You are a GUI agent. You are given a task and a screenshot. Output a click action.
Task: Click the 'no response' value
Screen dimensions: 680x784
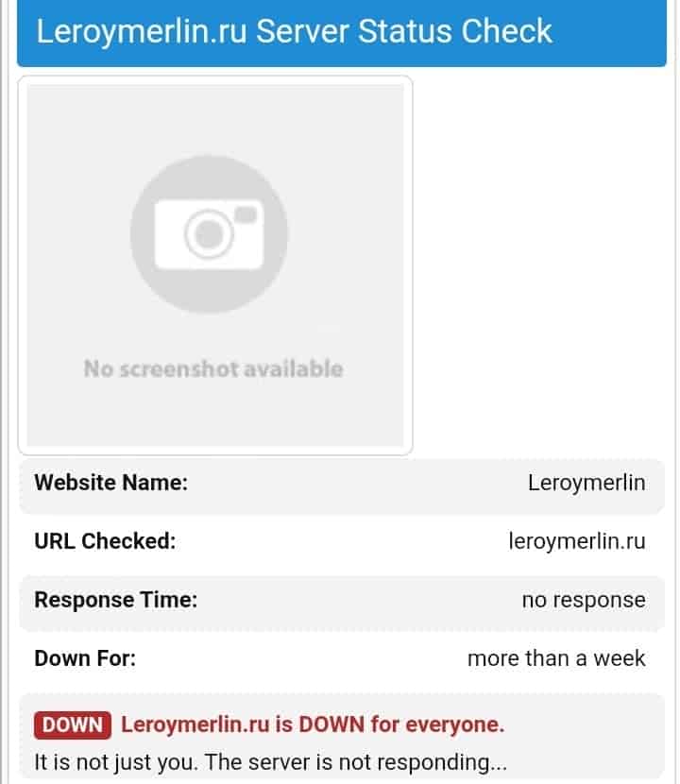[584, 600]
